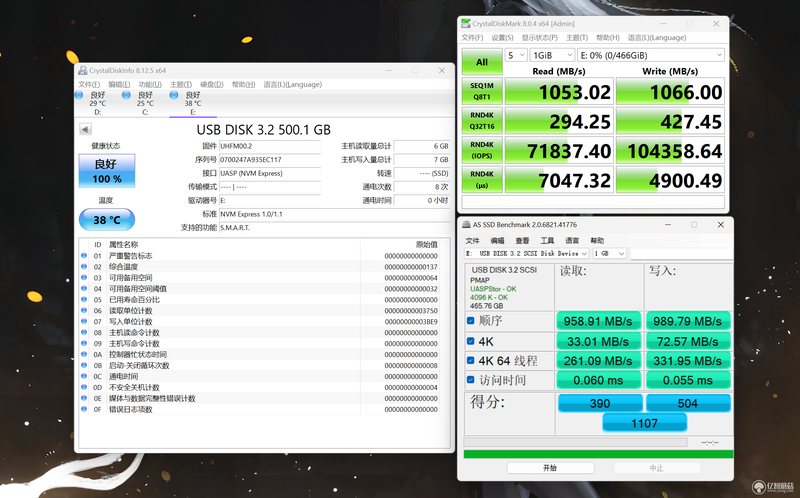Image resolution: width=800 pixels, height=498 pixels.
Task: Open 功能(U) menu in CrystalDiskInfo
Action: (150, 85)
